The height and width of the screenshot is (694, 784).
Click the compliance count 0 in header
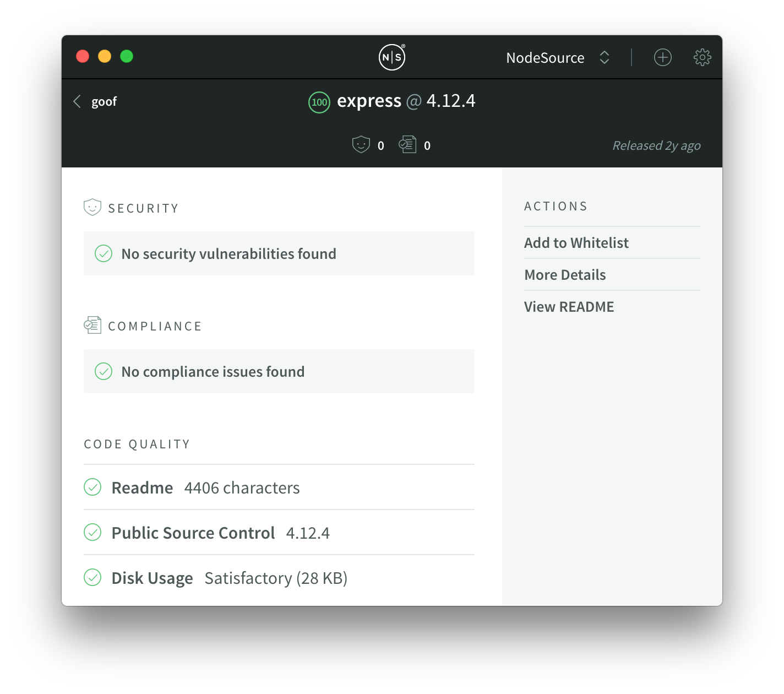427,146
